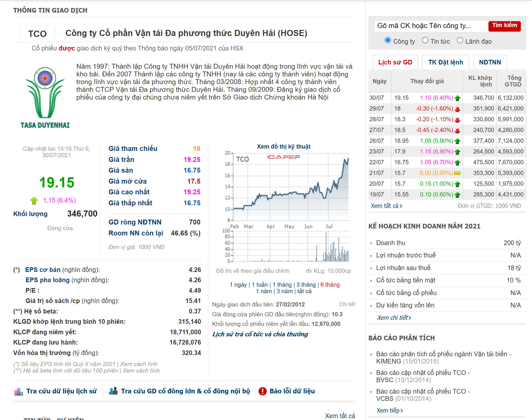Open Xem chi tiết for 2021 business plan
The height and width of the screenshot is (420, 532).
(394, 318)
